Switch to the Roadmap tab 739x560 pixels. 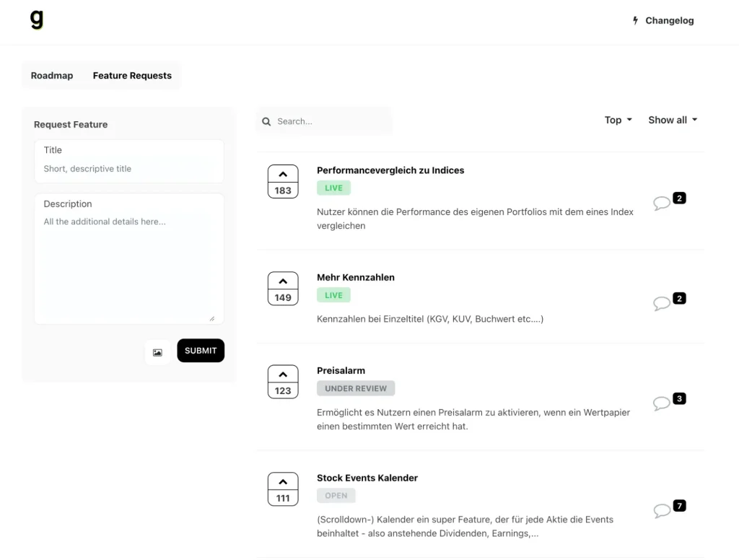point(52,76)
